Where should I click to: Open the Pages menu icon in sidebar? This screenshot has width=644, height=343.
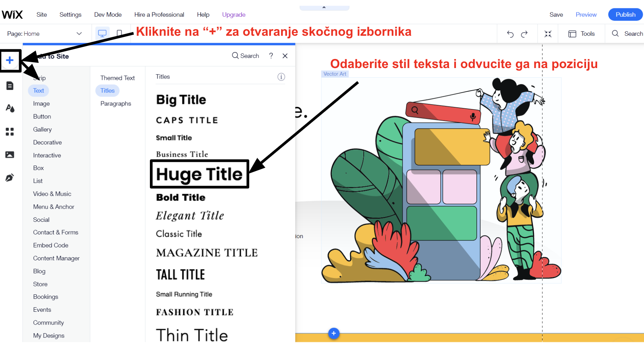pos(10,86)
